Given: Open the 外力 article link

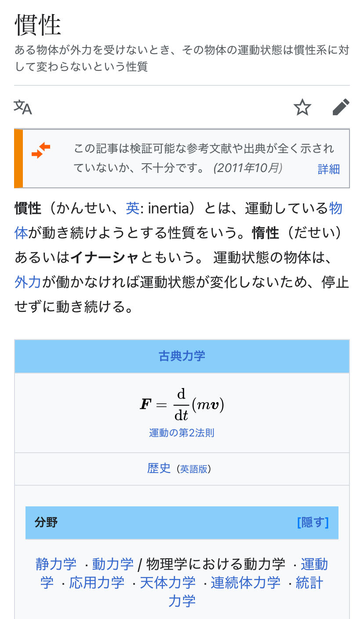Looking at the screenshot, I should click(x=28, y=282).
